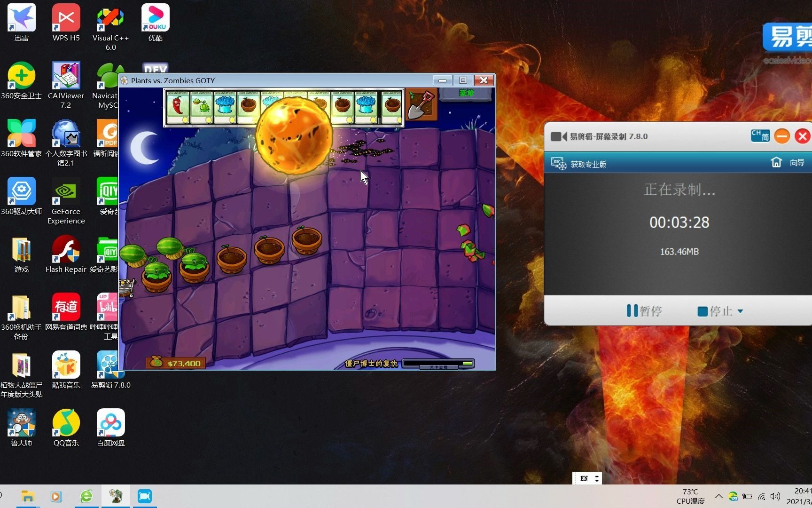Click the 163.46MB file size text
Viewport: 812px width, 508px height.
point(679,252)
